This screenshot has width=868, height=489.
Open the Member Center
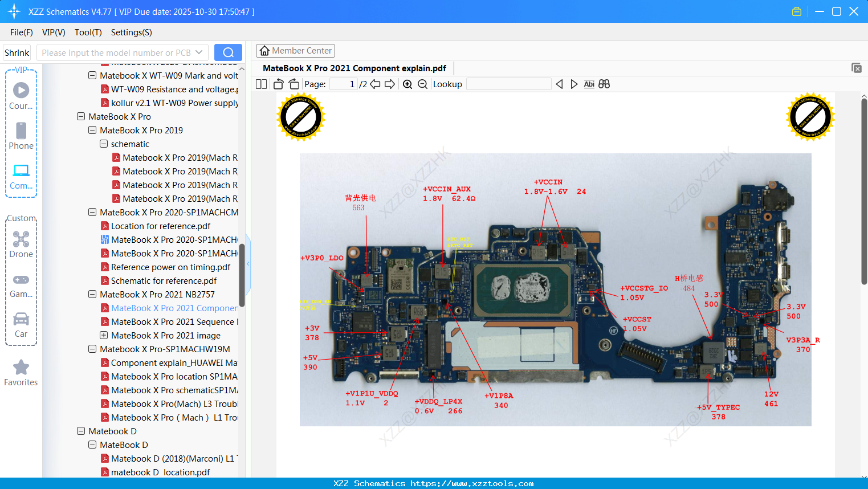point(295,51)
